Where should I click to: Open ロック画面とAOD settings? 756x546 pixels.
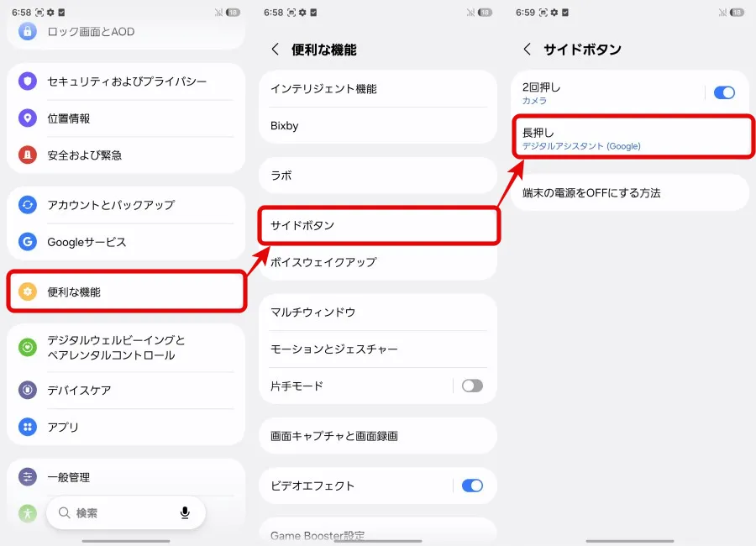(x=126, y=32)
